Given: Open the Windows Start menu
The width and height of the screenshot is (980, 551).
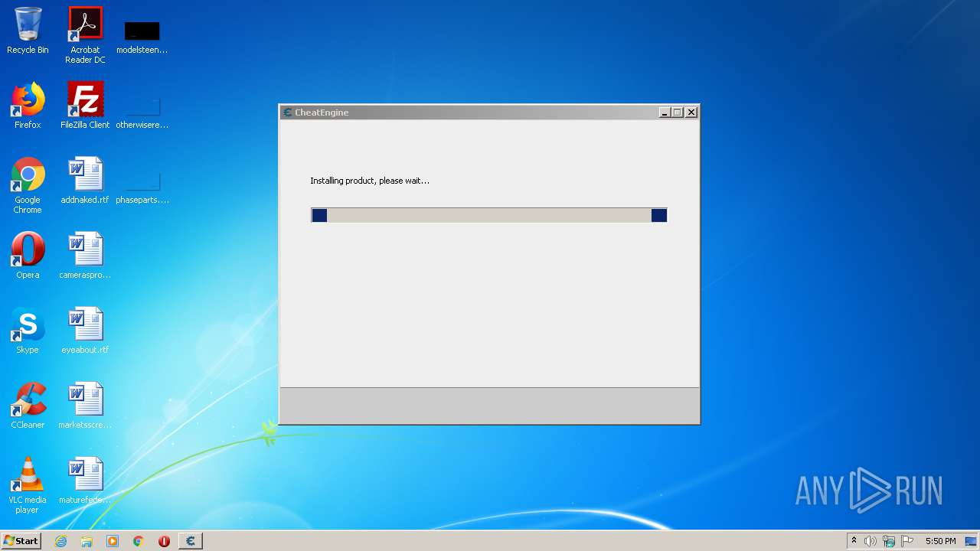Looking at the screenshot, I should point(21,541).
